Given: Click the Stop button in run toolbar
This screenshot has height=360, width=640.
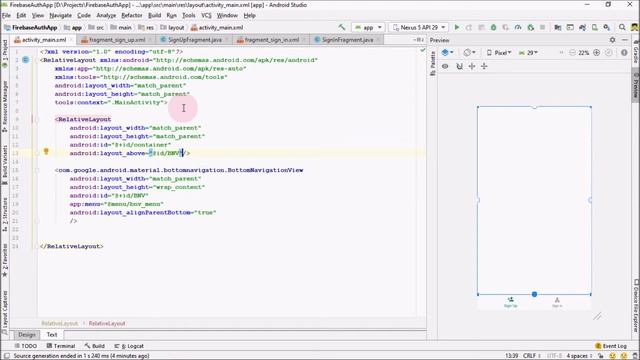Looking at the screenshot, I should [x=542, y=27].
